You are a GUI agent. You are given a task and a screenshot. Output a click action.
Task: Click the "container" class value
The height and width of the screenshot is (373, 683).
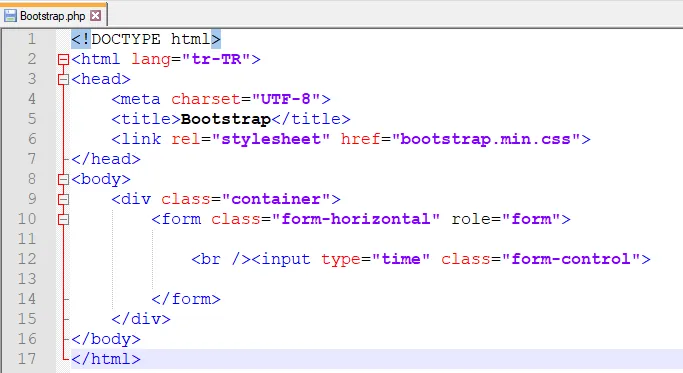pos(276,199)
